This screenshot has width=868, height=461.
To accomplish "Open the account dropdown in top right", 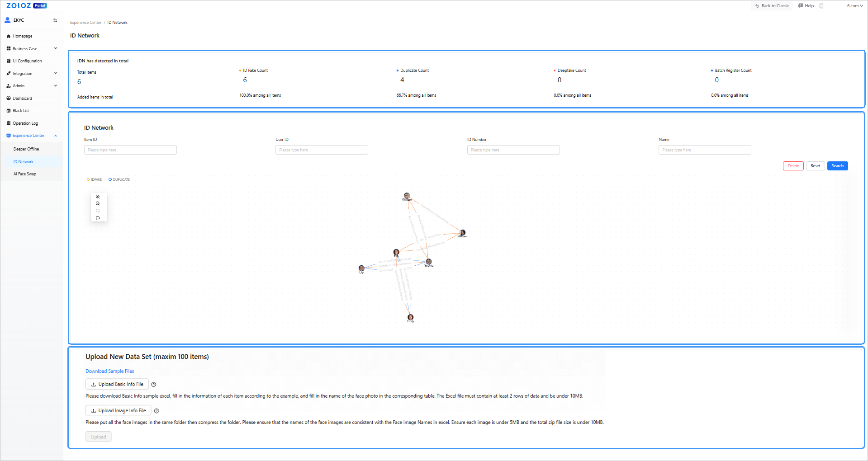I will 854,6.
